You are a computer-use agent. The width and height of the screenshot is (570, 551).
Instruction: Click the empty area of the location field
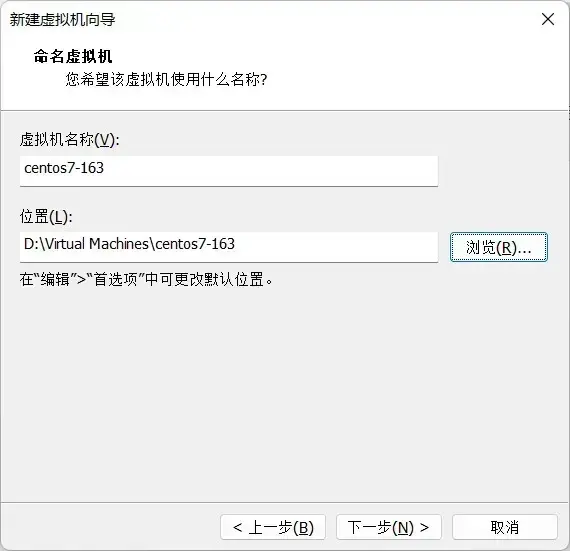coord(336,247)
